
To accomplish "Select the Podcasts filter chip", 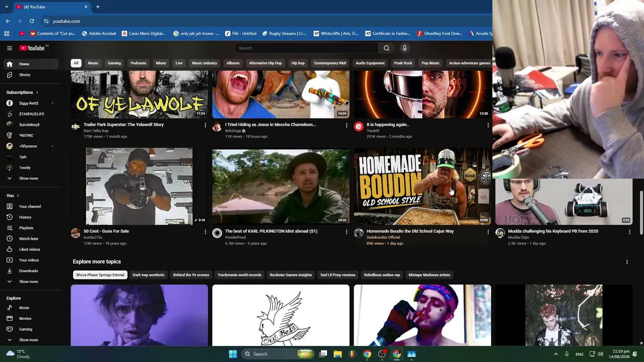I will pos(138,63).
